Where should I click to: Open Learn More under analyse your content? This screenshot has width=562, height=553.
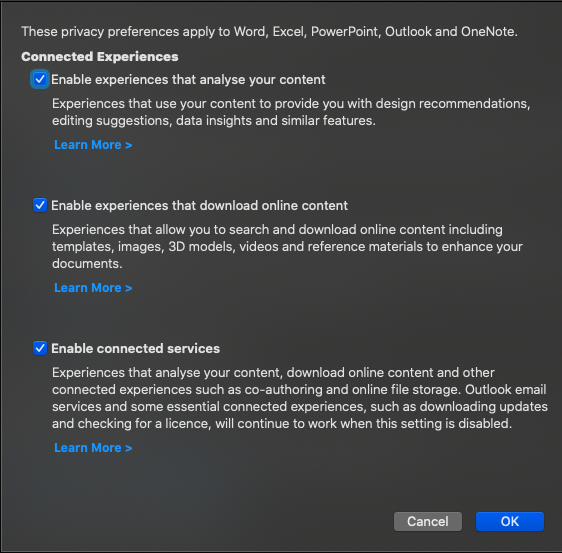[93, 145]
